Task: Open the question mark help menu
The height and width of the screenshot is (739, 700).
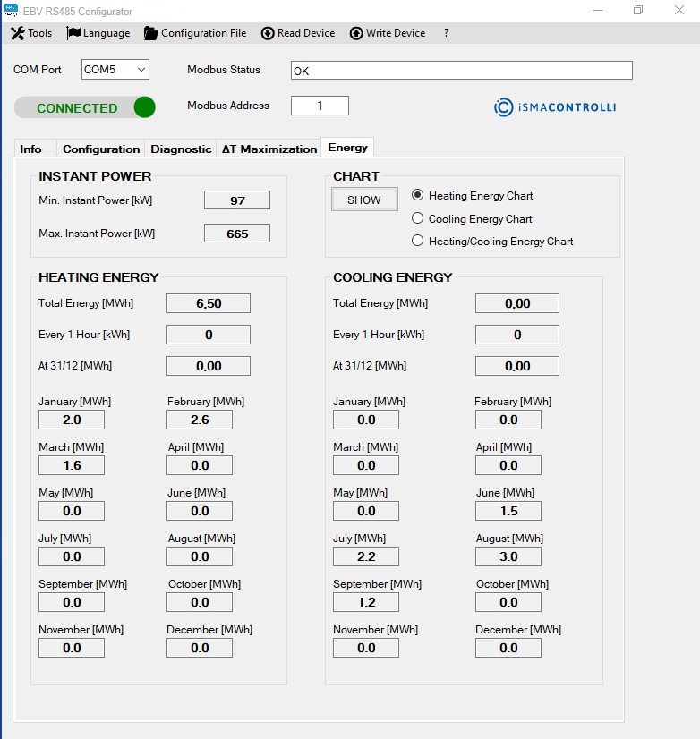Action: pos(446,33)
